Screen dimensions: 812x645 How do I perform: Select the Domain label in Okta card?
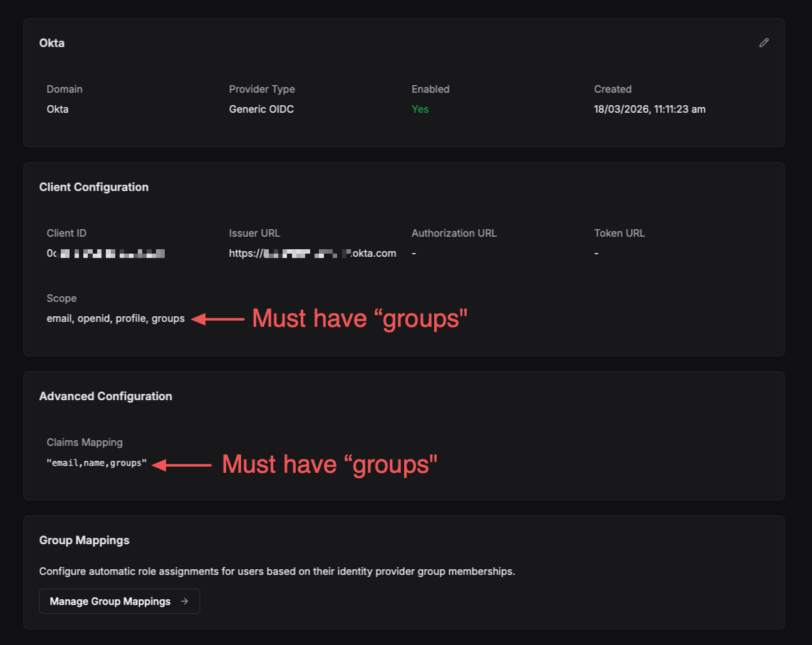(65, 89)
